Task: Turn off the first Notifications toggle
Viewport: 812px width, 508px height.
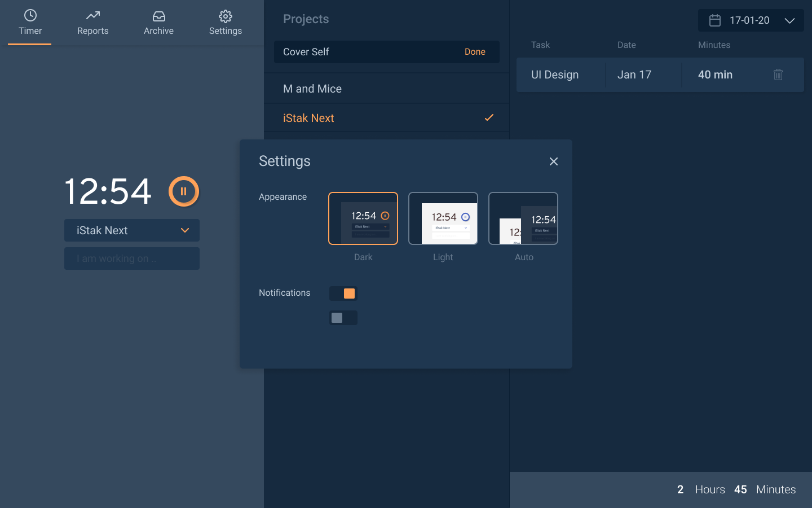Action: pos(343,294)
